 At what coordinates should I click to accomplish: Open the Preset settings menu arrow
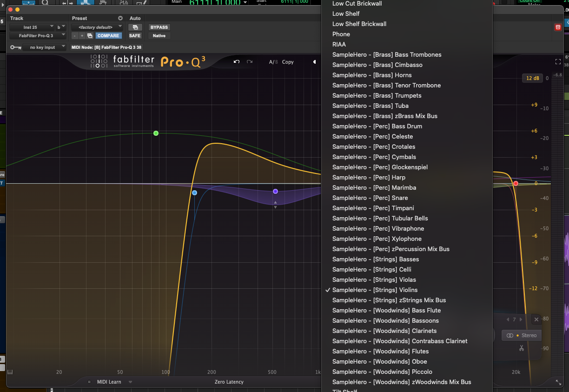point(120,19)
